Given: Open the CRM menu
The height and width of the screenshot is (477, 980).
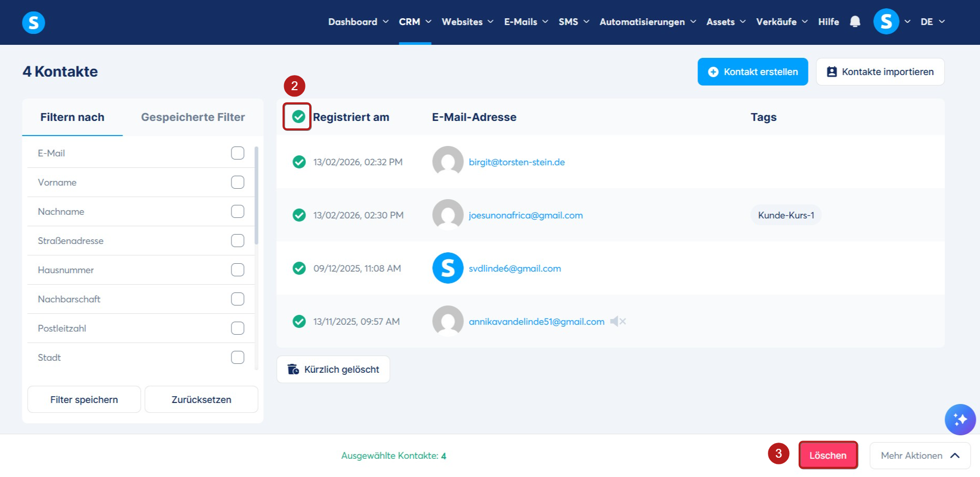Looking at the screenshot, I should click(415, 22).
